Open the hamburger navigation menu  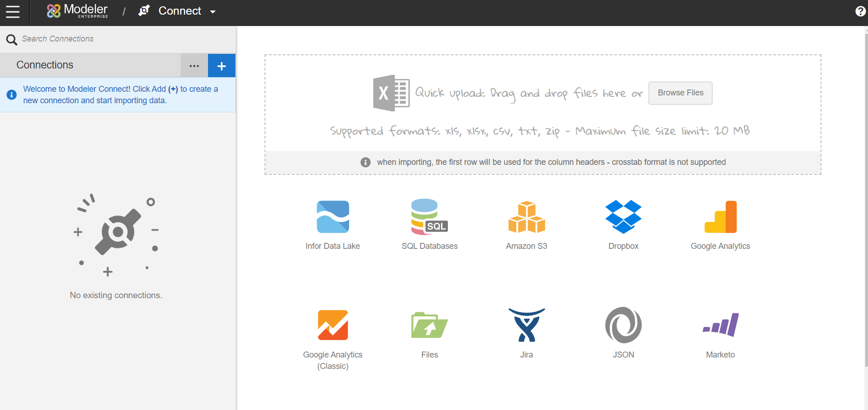13,11
